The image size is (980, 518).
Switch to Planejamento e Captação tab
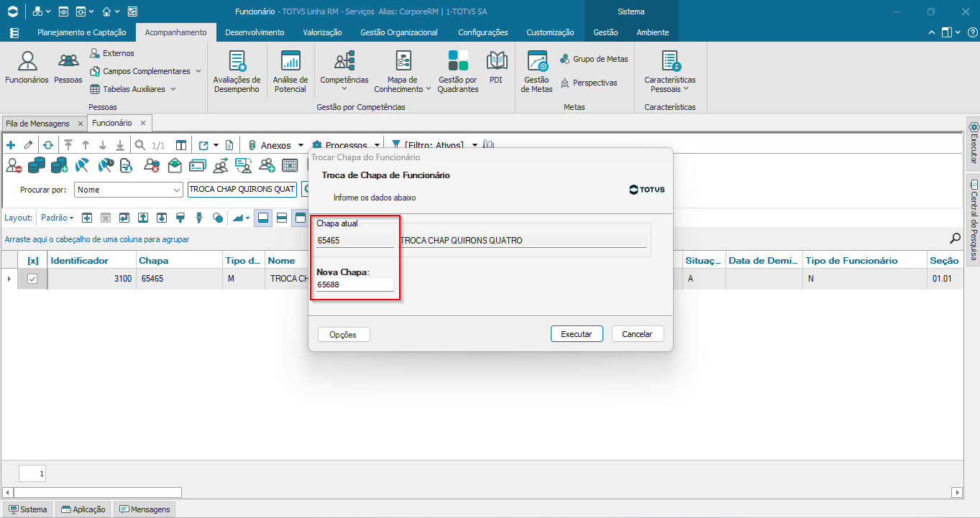(x=81, y=32)
